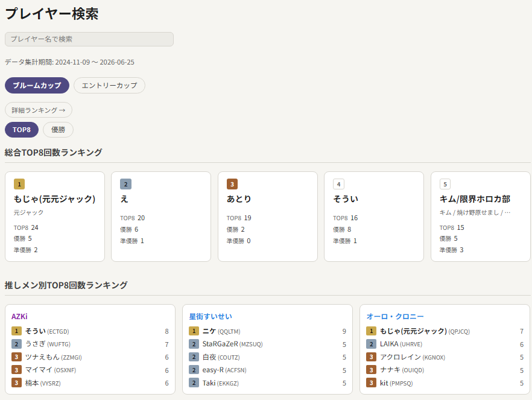Click rank 3 badge beside ナナキ

(x=371, y=370)
